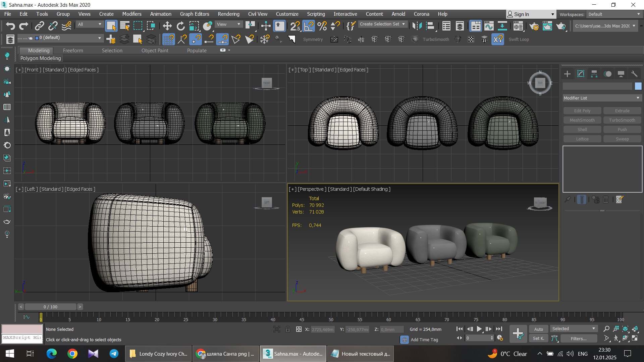Open the All selection filter dropdown

pyautogui.click(x=89, y=24)
